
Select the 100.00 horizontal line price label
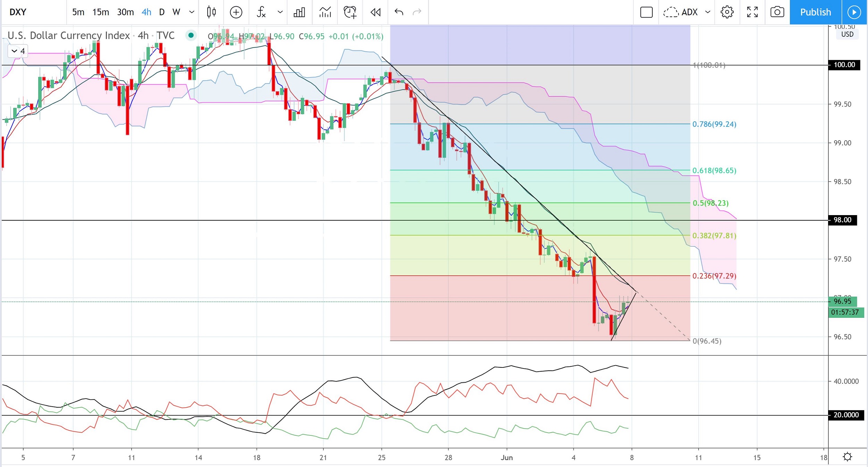tap(844, 65)
